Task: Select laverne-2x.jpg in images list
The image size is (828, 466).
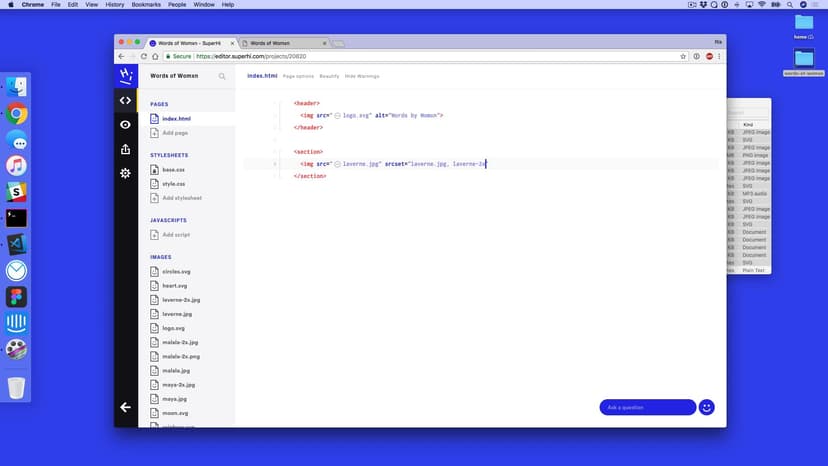Action: coord(181,300)
